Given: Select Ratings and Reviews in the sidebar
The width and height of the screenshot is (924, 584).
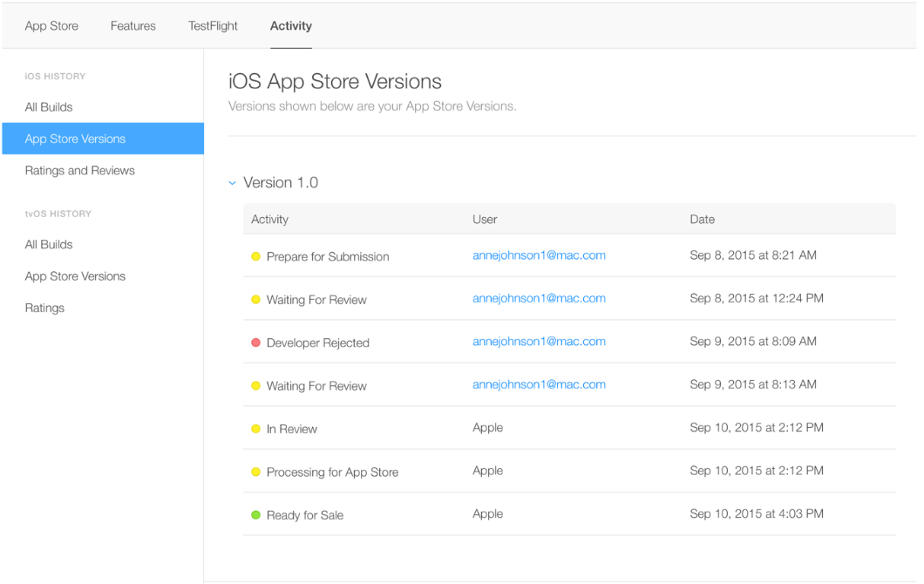Looking at the screenshot, I should [79, 170].
